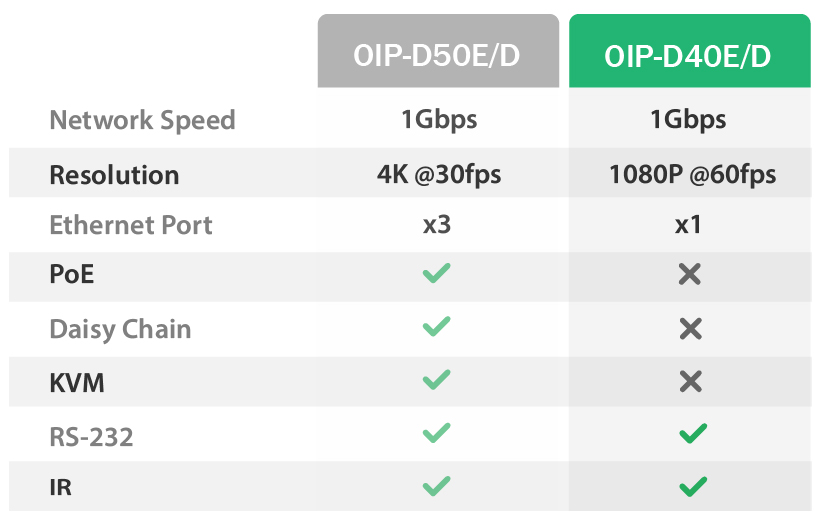Click the KVM checkmark for OIP-D50E/D
The image size is (817, 525).
(437, 380)
